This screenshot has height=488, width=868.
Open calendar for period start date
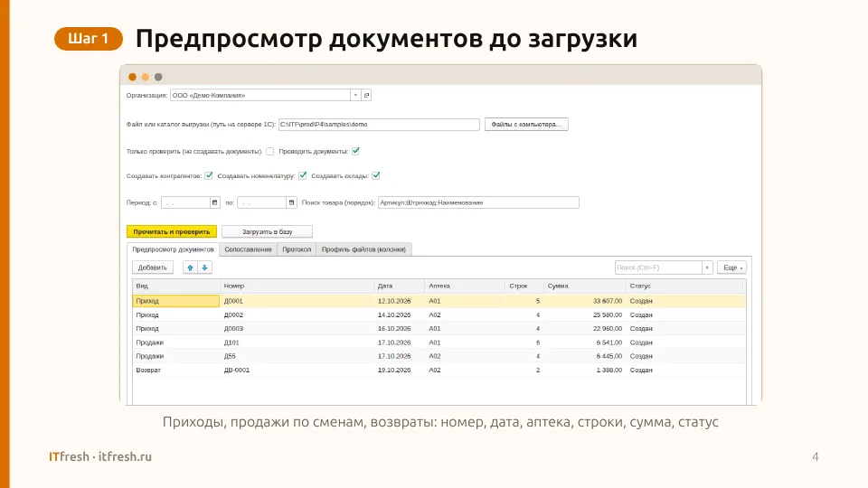(x=215, y=202)
